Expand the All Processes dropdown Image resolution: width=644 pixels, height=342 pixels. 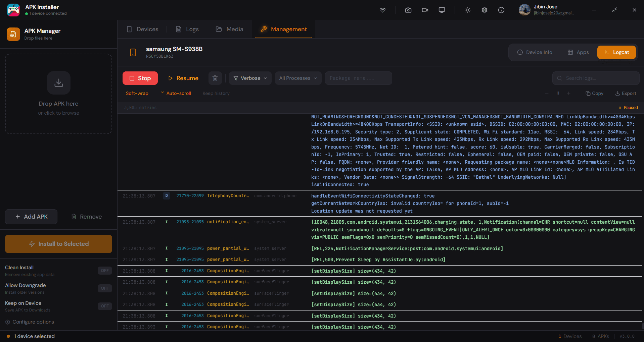point(298,78)
